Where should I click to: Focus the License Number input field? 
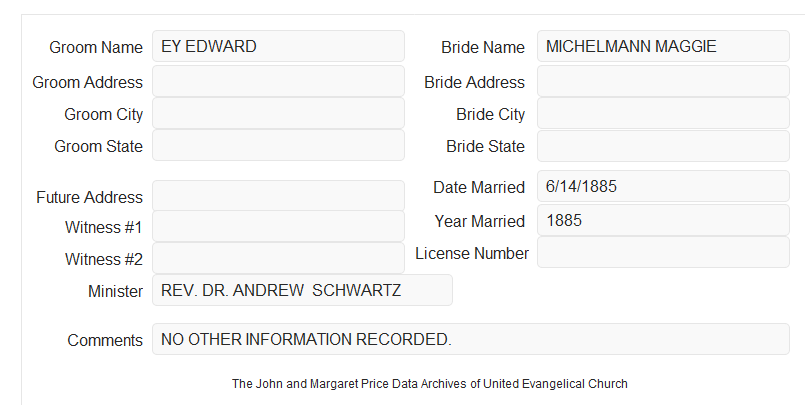tap(663, 252)
